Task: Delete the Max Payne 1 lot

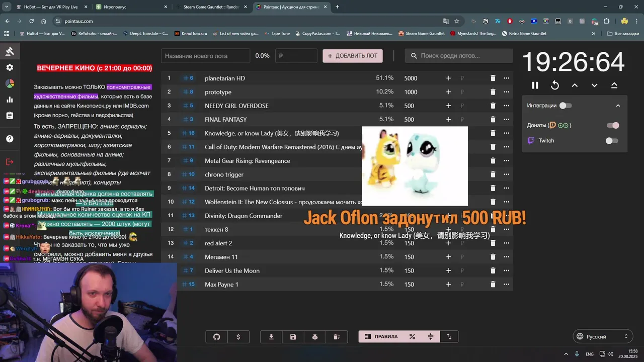Action: point(493,285)
